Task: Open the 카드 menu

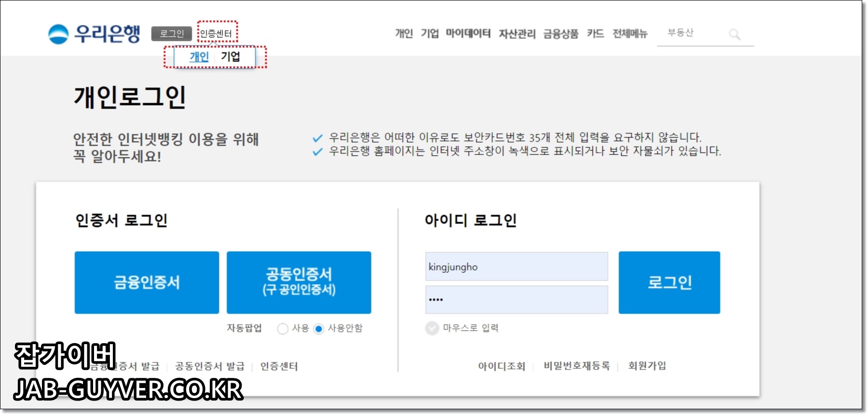Action: point(595,33)
